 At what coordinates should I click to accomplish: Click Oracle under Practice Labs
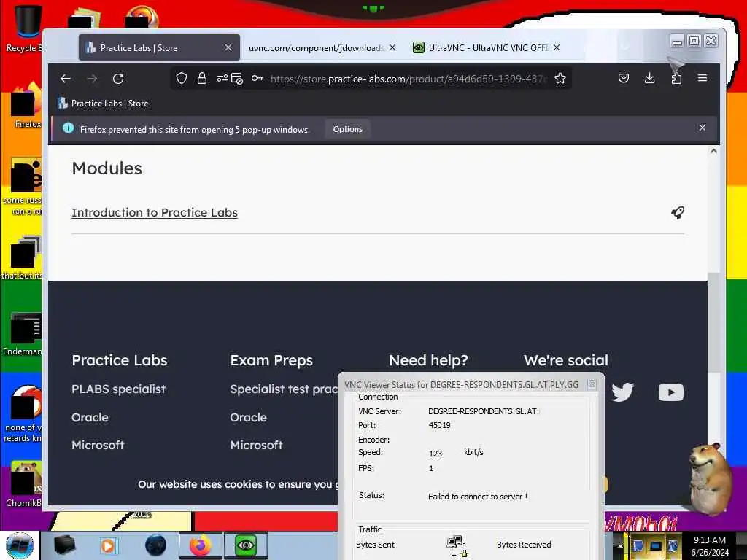click(x=90, y=417)
